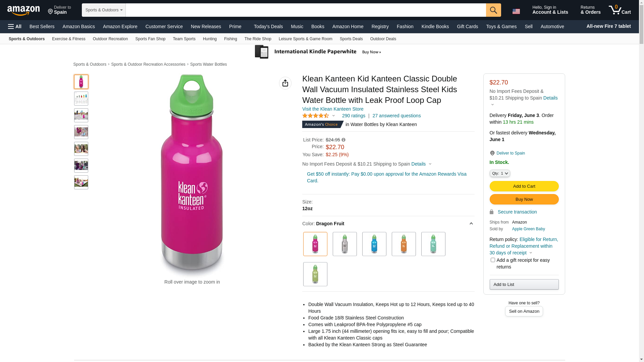This screenshot has width=644, height=362.
Task: Click the Buy Now button
Action: (524, 199)
